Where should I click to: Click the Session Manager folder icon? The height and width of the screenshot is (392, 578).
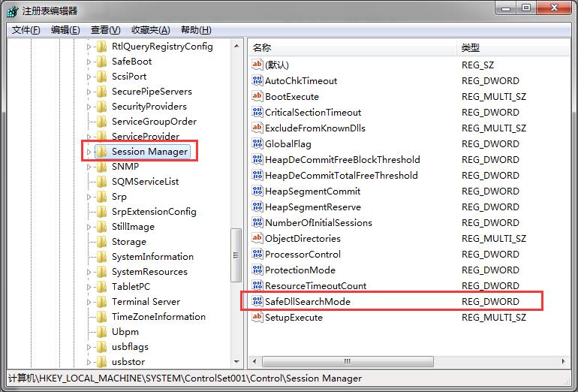pos(101,151)
